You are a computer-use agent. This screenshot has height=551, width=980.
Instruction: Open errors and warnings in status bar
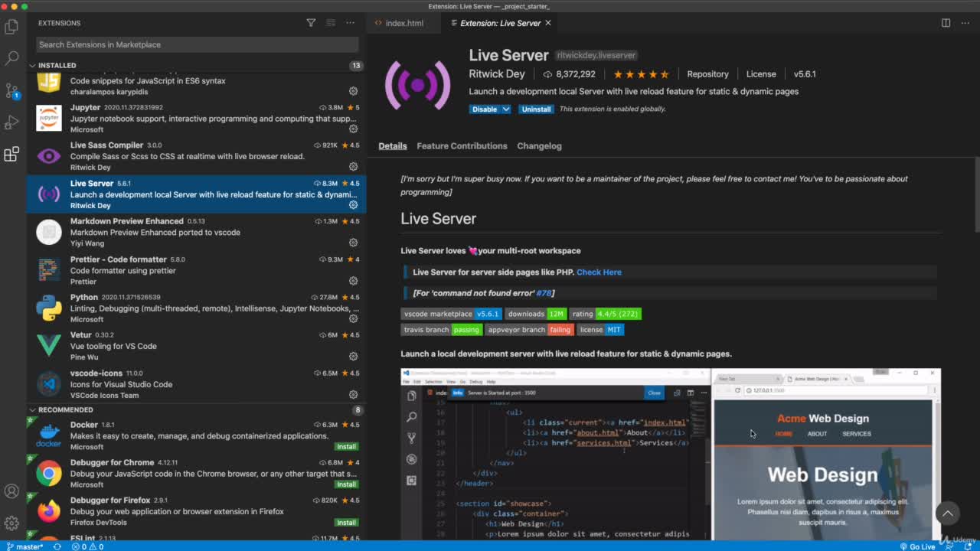click(87, 546)
